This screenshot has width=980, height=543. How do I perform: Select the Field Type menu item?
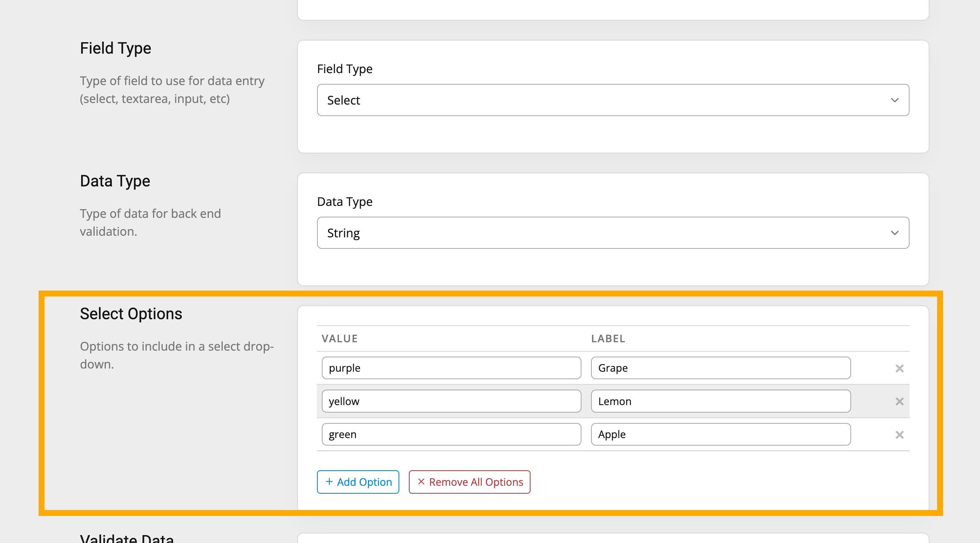(x=613, y=100)
